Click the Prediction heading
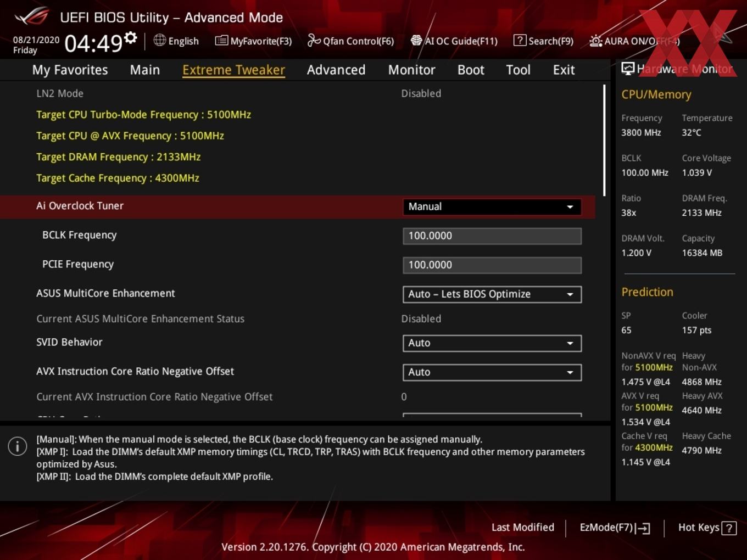Image resolution: width=747 pixels, height=560 pixels. [647, 292]
